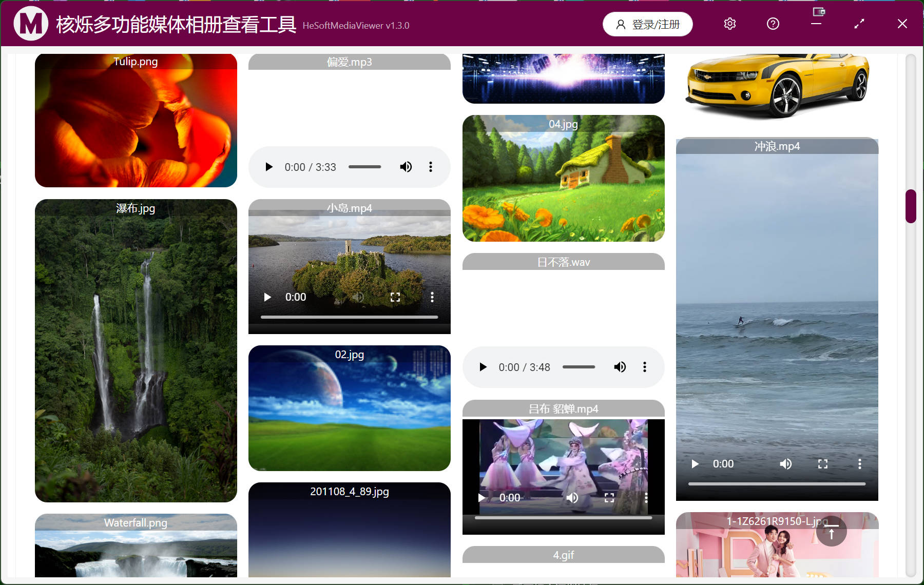Image resolution: width=924 pixels, height=585 pixels.
Task: Open the 1-1Z6261R9150-L.jpg couple image
Action: 777,545
